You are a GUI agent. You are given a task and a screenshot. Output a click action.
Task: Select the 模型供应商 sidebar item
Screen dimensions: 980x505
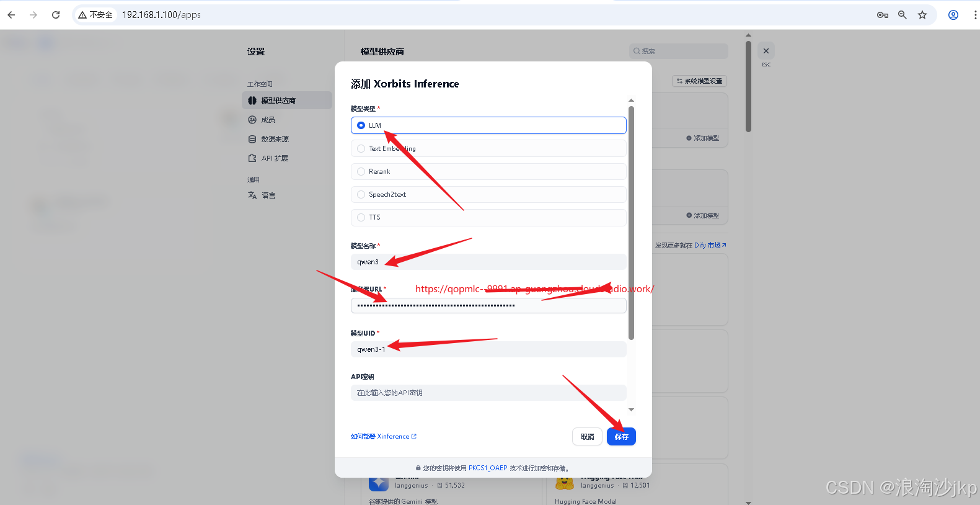pos(287,101)
